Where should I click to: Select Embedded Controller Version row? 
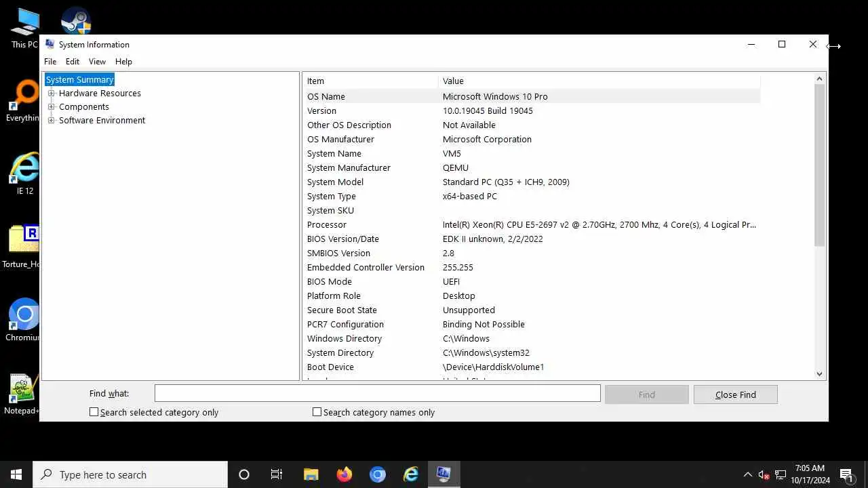(532, 267)
